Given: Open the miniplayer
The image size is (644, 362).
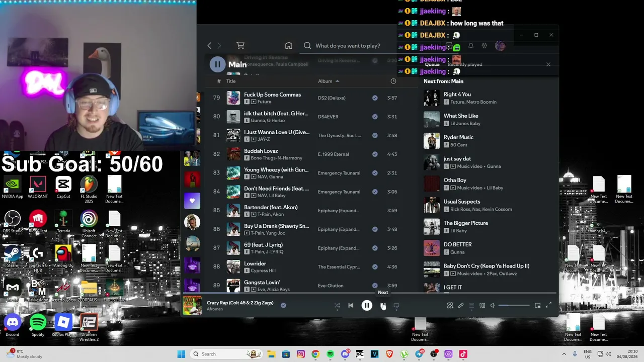Looking at the screenshot, I should (538, 306).
